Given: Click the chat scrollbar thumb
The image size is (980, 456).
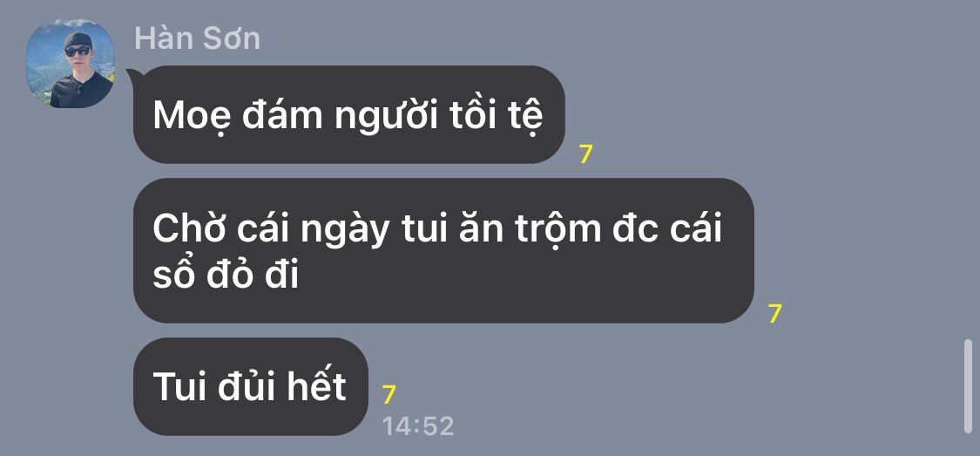Looking at the screenshot, I should 968,386.
